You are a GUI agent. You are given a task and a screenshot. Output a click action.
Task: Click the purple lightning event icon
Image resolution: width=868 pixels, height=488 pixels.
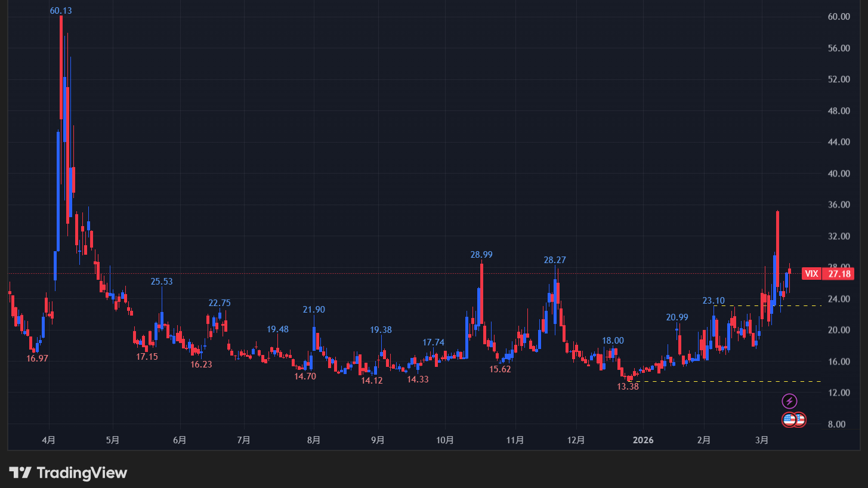[789, 401]
